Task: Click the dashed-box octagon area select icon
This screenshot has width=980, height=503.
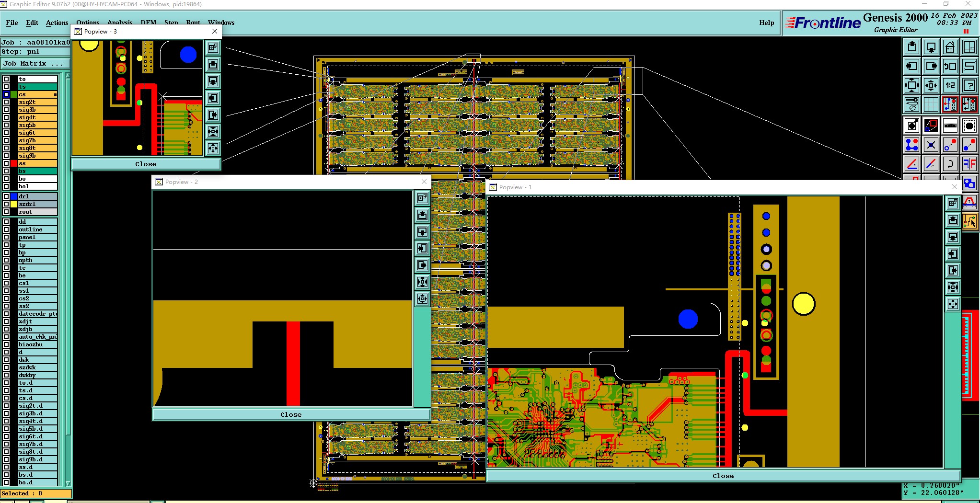Action: pyautogui.click(x=969, y=126)
